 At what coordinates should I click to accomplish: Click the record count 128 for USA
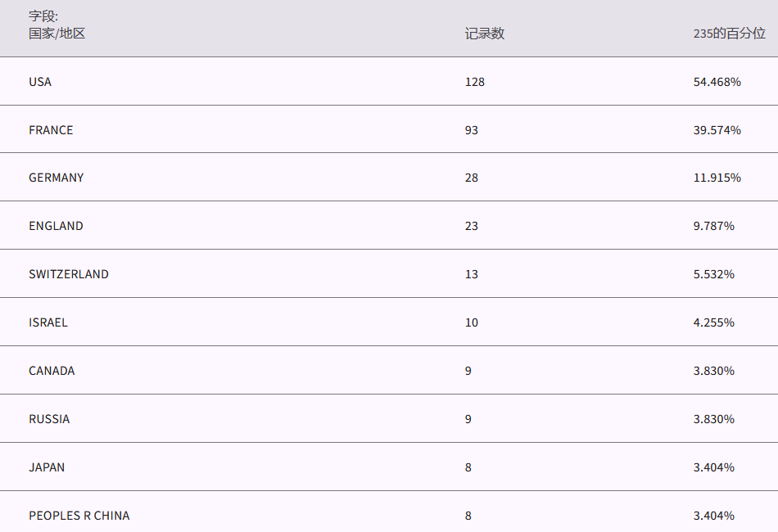coord(475,82)
